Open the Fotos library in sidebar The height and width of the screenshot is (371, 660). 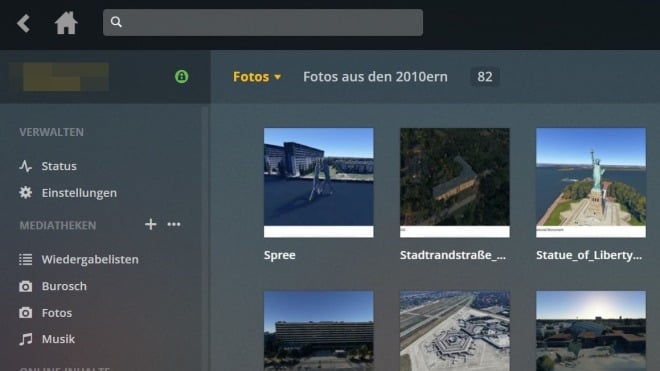pyautogui.click(x=57, y=313)
